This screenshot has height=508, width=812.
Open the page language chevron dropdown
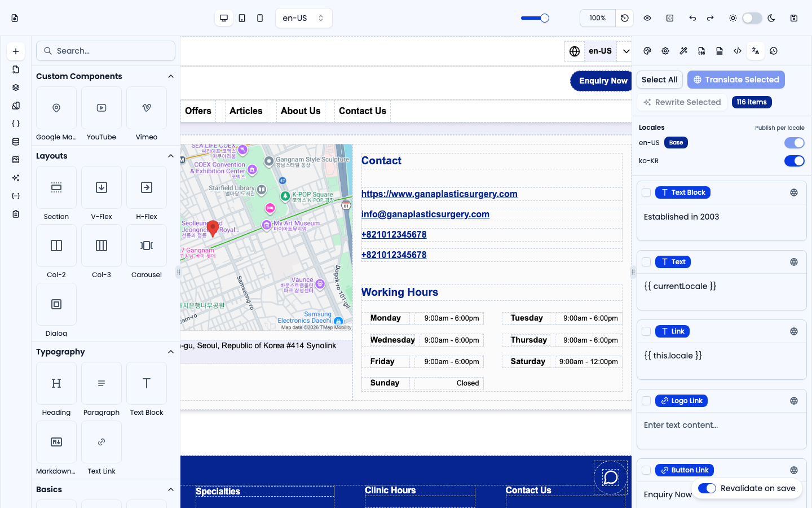coord(626,51)
